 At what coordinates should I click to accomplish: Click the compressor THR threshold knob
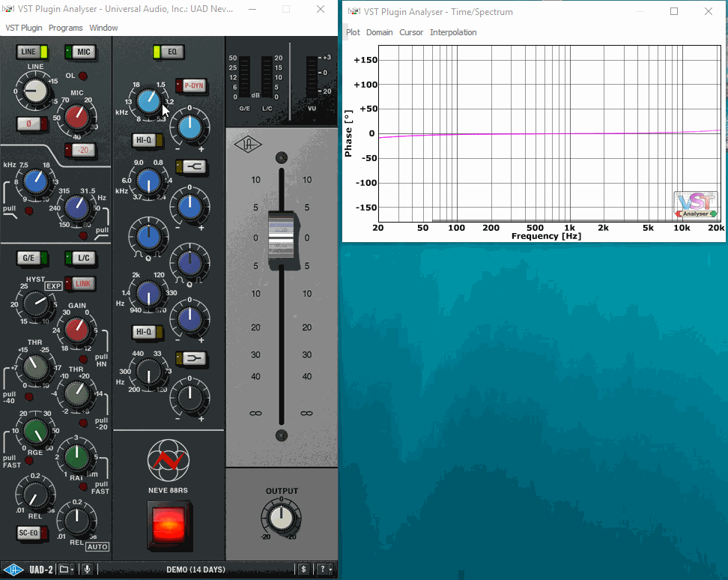tap(77, 394)
